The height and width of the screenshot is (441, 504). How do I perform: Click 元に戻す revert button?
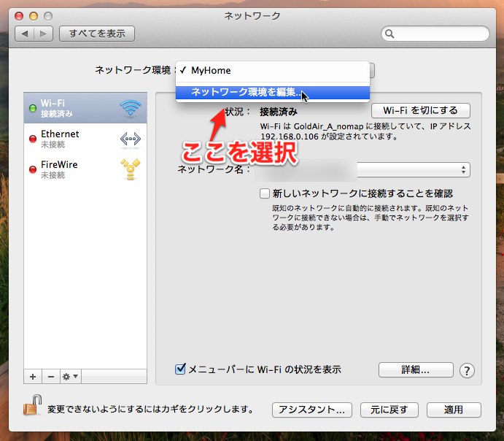(389, 410)
